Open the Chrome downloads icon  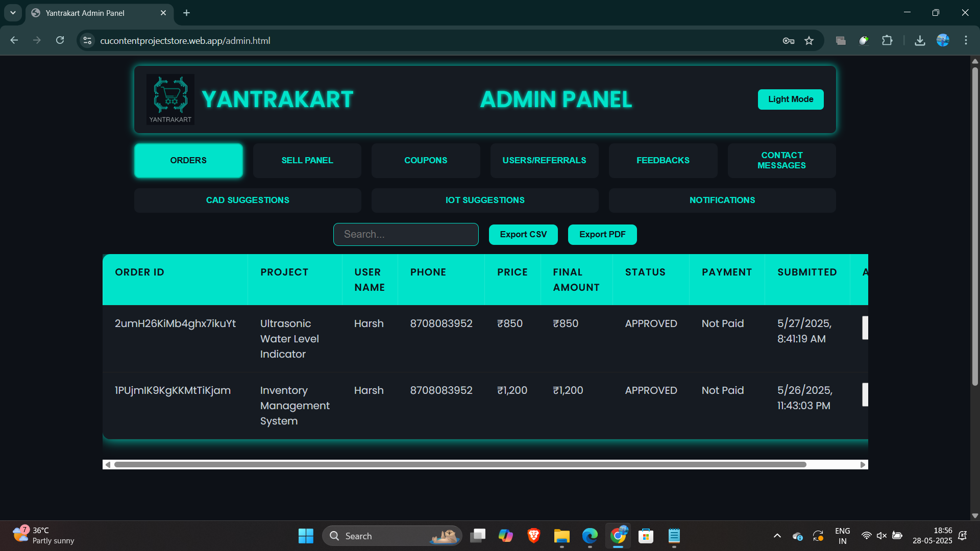tap(920, 41)
